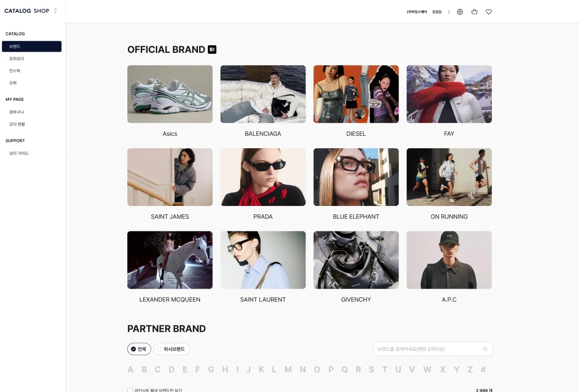Open the GIVENCHY handbag thumbnail

tap(356, 260)
